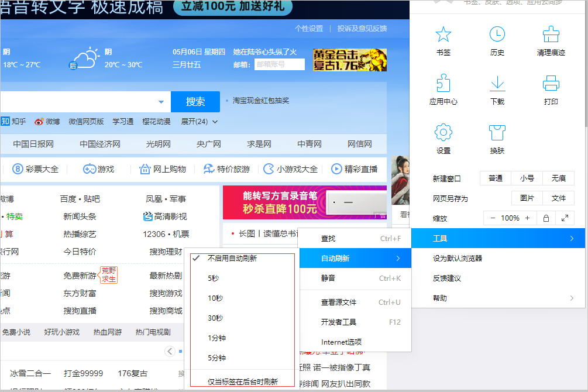Save webpage as 文件

tap(558, 198)
